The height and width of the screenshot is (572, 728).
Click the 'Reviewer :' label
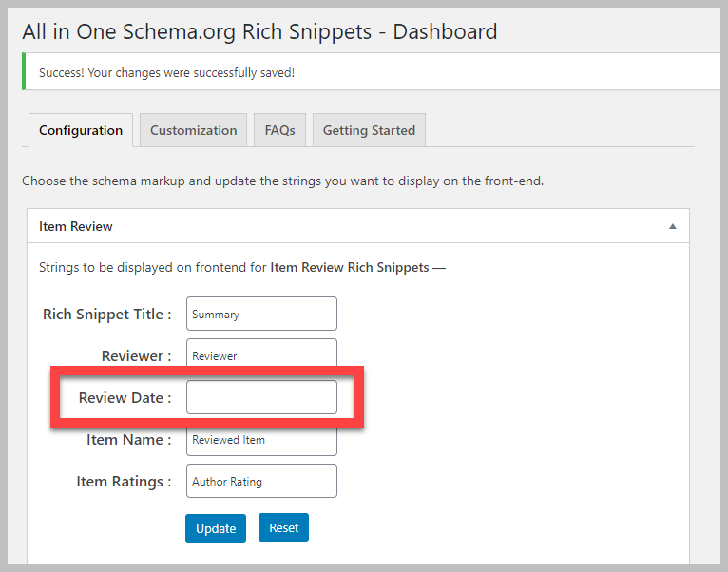click(137, 356)
